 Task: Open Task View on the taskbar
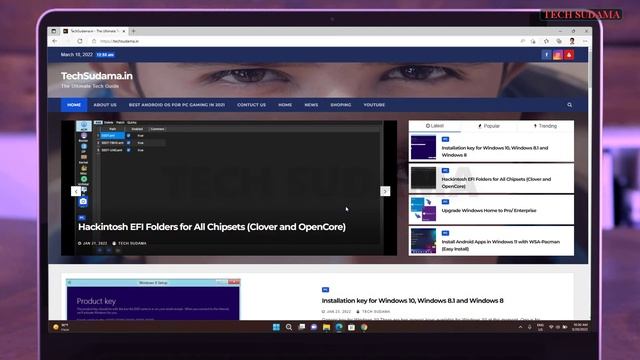pos(302,327)
